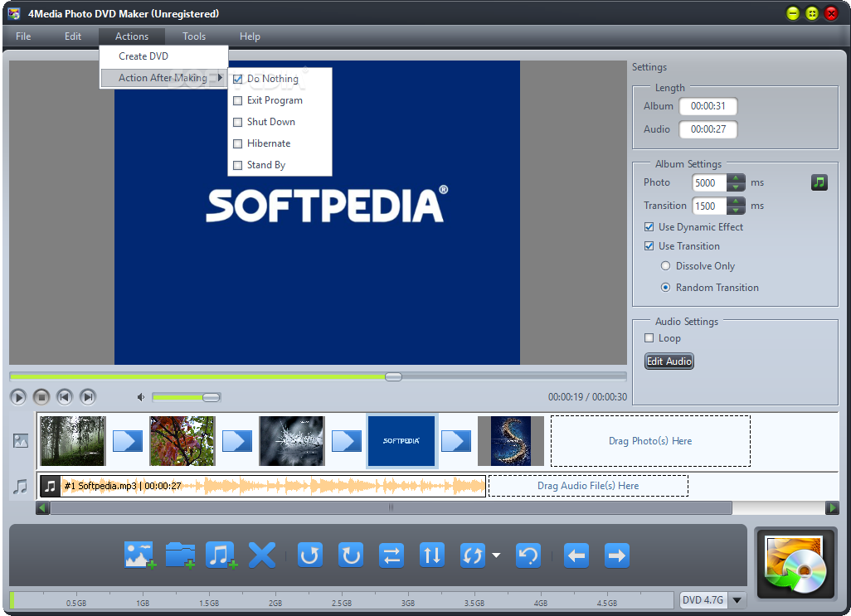Check the Exit Program option

click(238, 101)
